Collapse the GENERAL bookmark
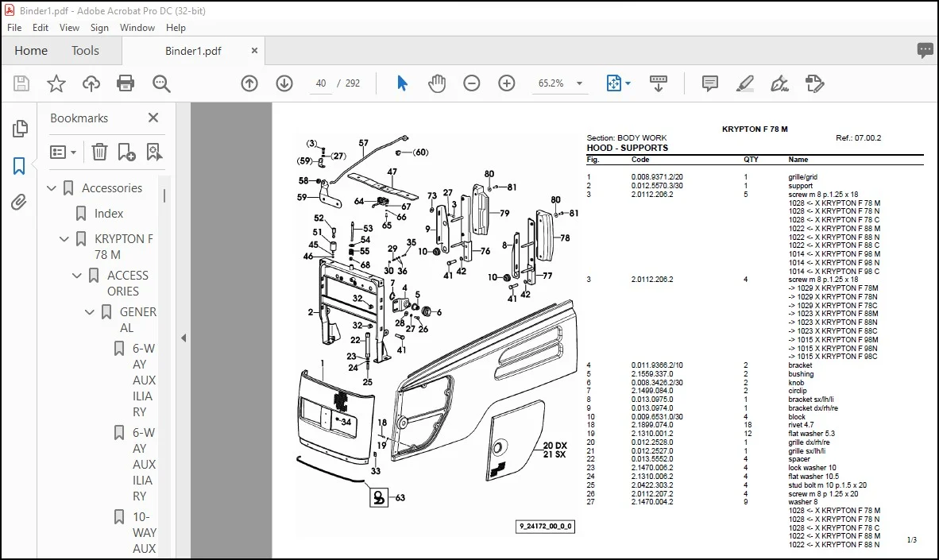939x560 pixels. (x=89, y=312)
